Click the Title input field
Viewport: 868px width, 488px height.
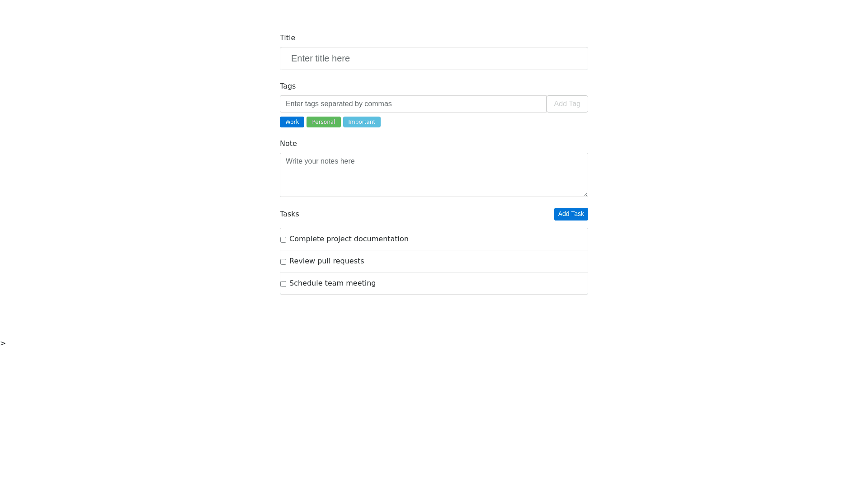click(434, 59)
